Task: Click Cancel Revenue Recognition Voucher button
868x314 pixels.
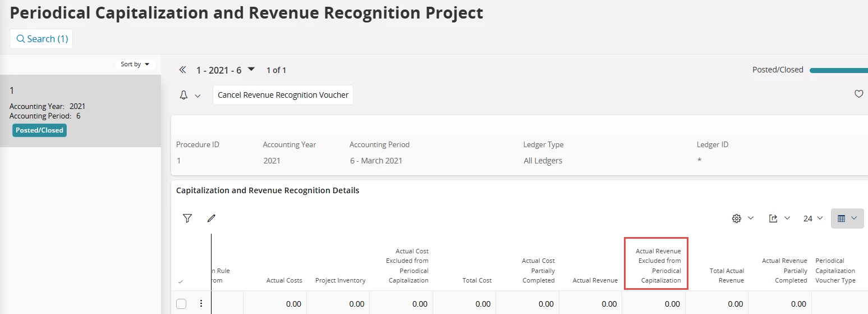Action: click(283, 95)
